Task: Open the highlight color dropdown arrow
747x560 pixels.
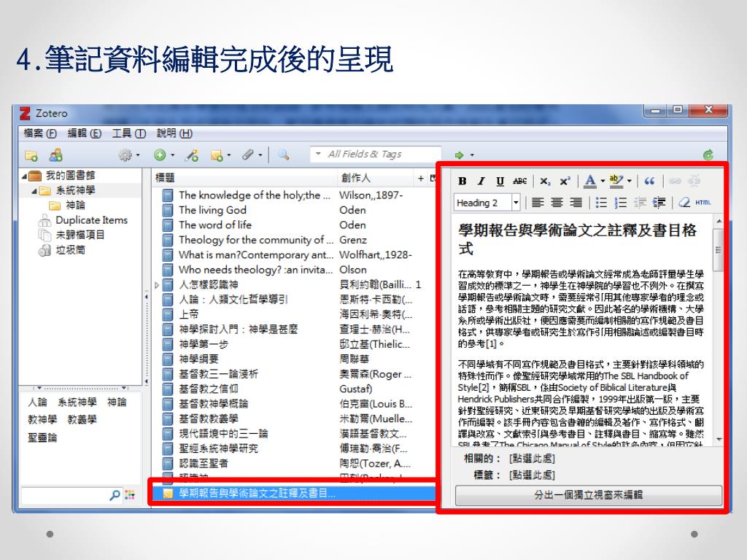Action: (x=630, y=182)
